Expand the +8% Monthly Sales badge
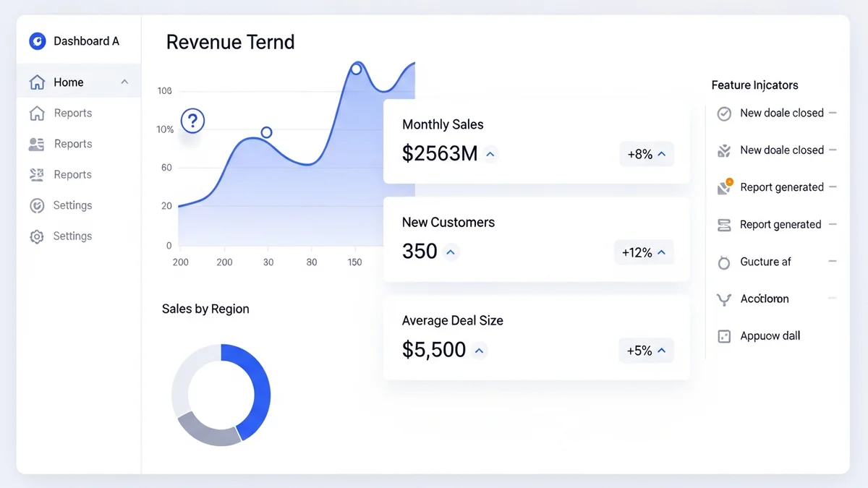The image size is (868, 488). [x=647, y=154]
